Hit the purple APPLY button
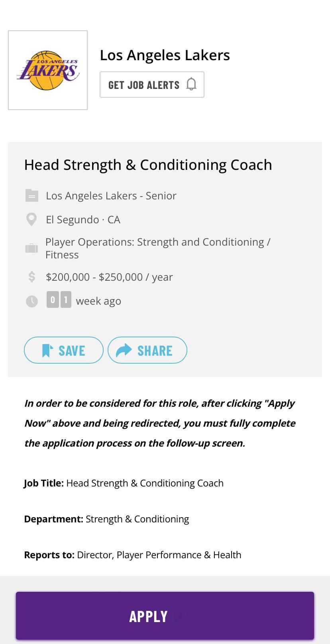This screenshot has width=330, height=644. (165, 616)
